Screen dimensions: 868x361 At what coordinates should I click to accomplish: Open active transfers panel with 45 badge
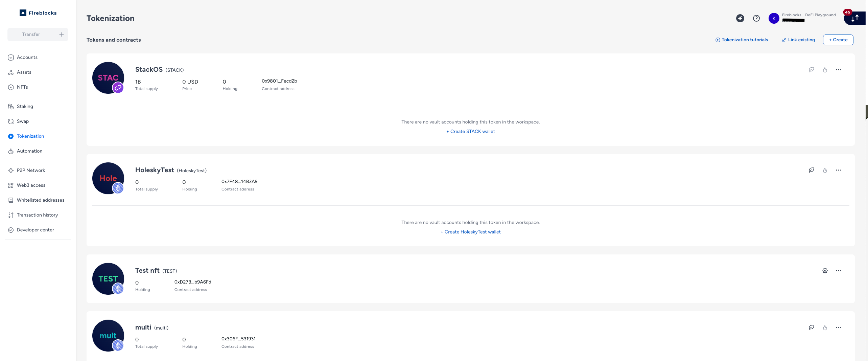click(x=855, y=18)
